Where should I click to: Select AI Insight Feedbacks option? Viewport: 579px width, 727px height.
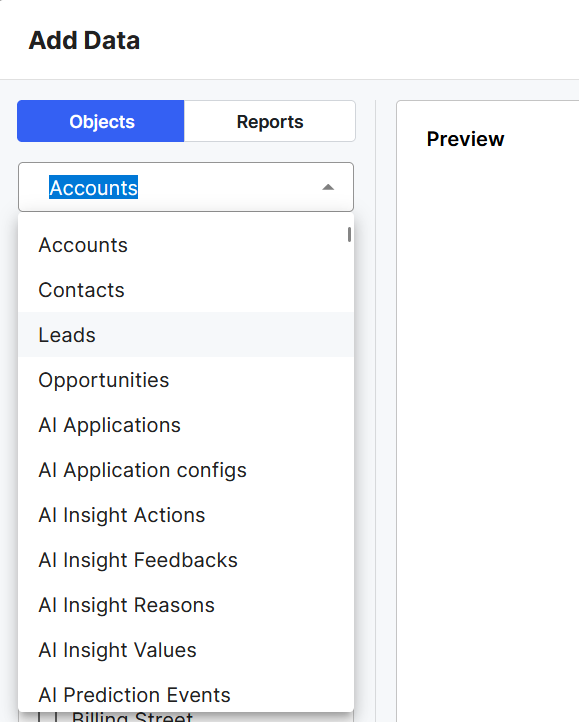[186, 560]
